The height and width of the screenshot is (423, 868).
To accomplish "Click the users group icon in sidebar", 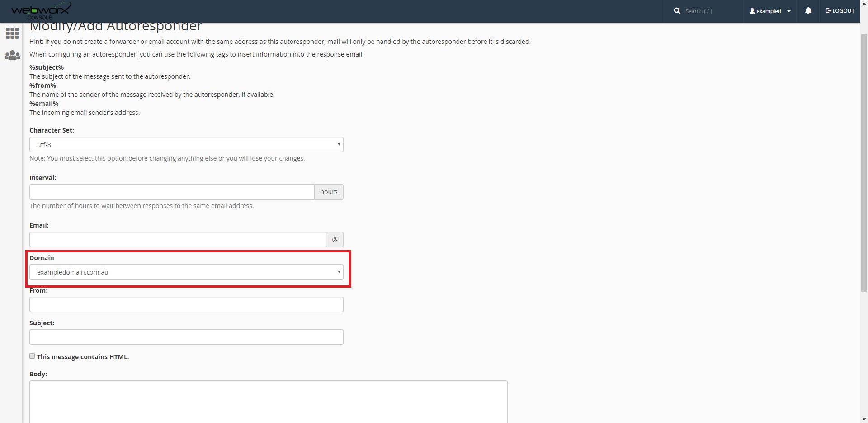I will [x=12, y=55].
